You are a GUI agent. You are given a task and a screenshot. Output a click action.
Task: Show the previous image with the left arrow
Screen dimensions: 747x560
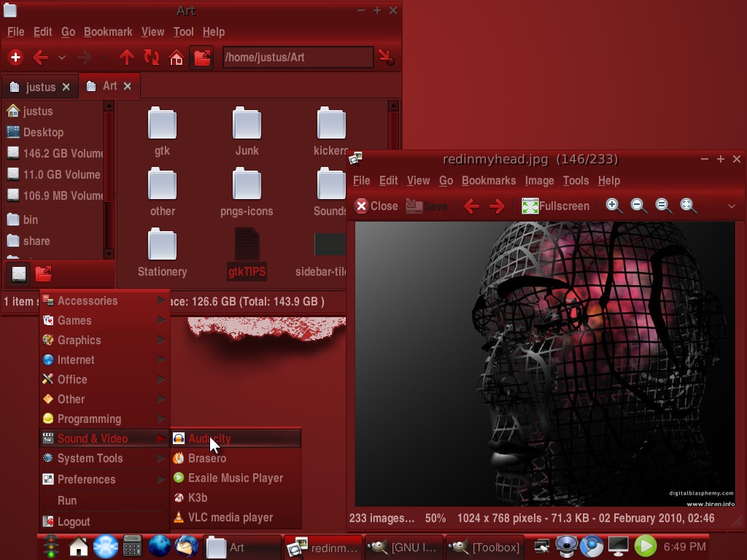[471, 206]
